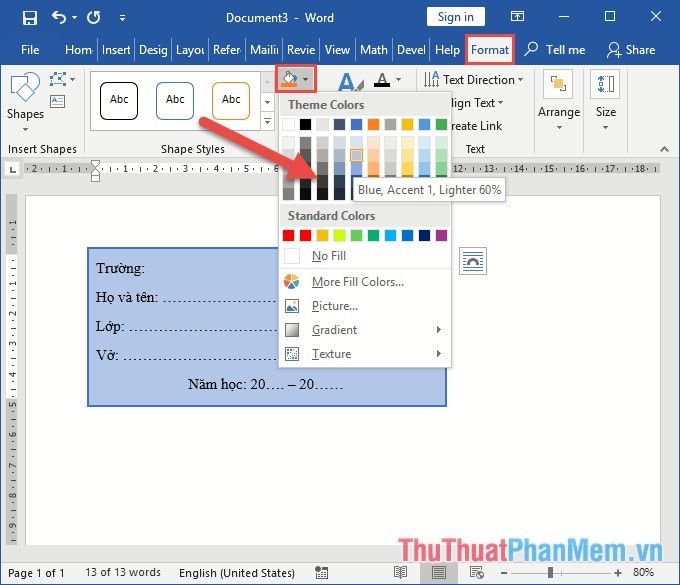Click the Tell me search box
The height and width of the screenshot is (585, 680).
coord(555,50)
